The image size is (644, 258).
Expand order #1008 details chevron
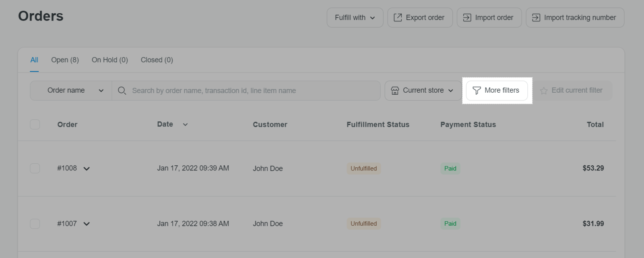tap(87, 169)
